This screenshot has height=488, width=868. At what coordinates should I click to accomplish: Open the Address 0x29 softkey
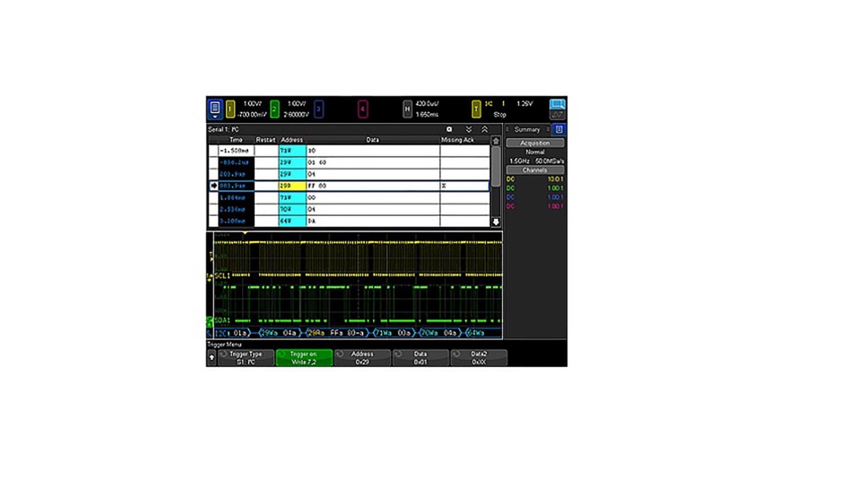point(362,358)
